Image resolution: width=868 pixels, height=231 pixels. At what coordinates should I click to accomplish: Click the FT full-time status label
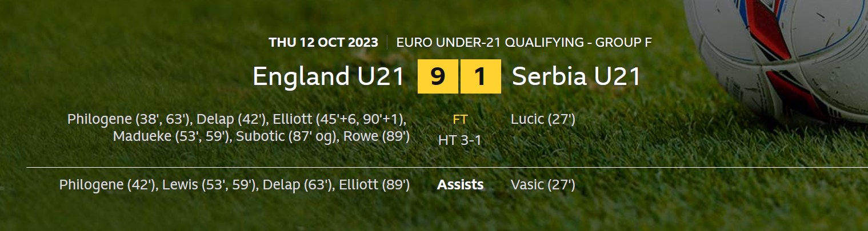click(460, 120)
